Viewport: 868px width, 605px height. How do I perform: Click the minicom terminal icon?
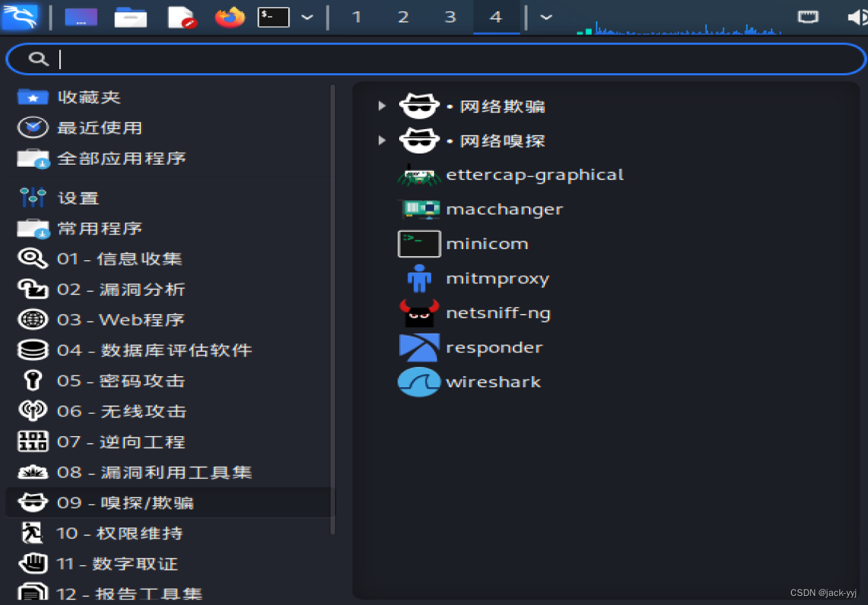pos(419,244)
